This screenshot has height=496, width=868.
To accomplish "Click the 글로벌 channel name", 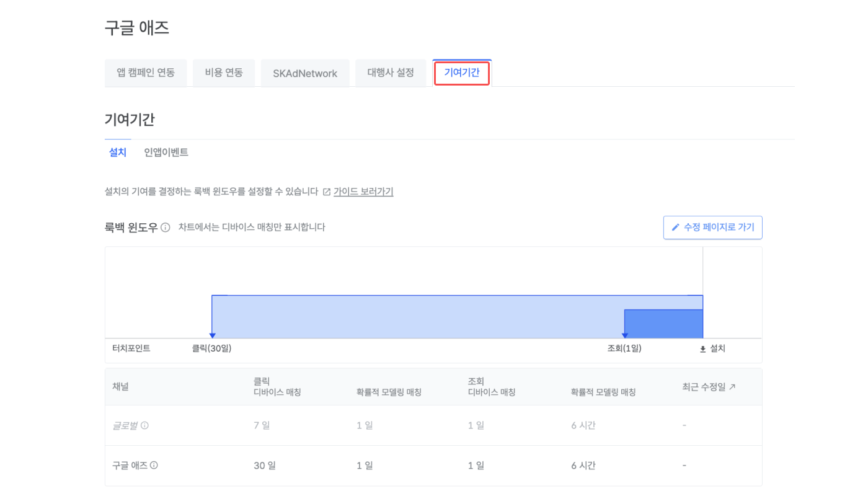I will [x=125, y=426].
